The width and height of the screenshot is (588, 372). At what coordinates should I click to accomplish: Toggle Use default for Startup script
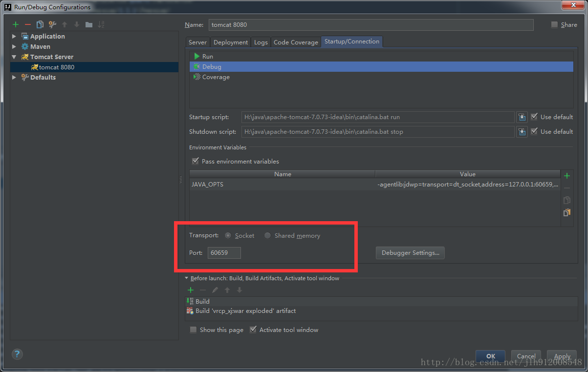534,117
